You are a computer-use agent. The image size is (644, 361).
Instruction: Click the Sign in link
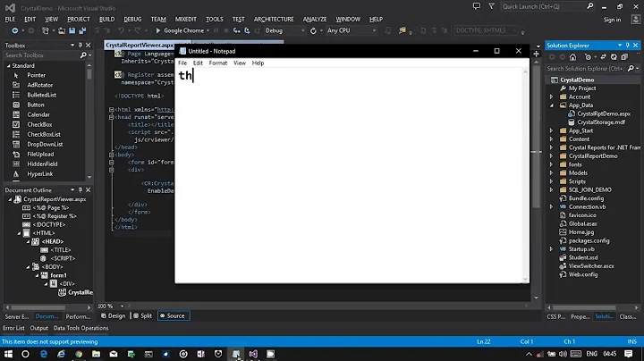tap(612, 20)
